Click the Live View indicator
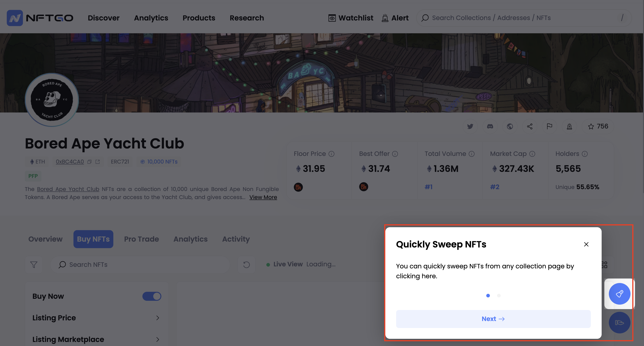The height and width of the screenshot is (346, 644). point(285,264)
